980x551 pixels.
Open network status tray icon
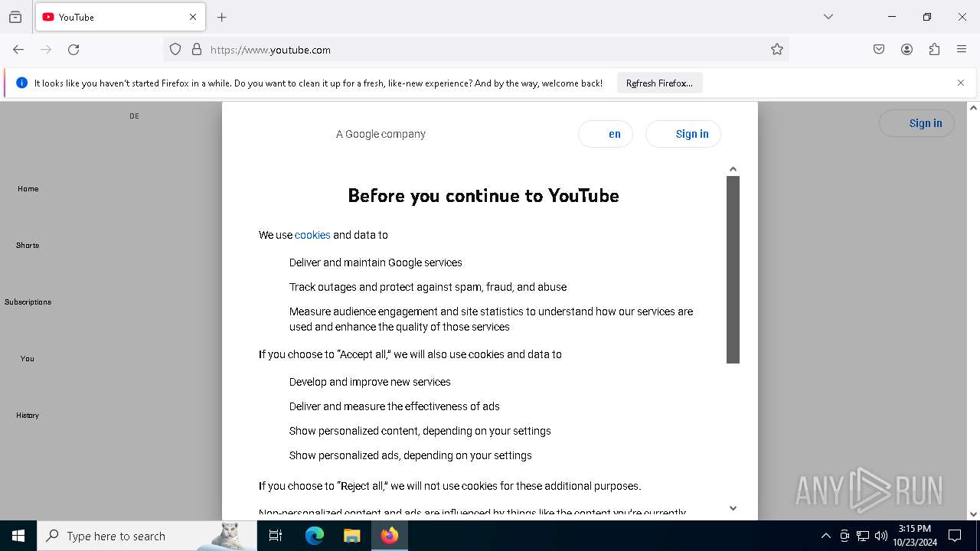(x=863, y=536)
